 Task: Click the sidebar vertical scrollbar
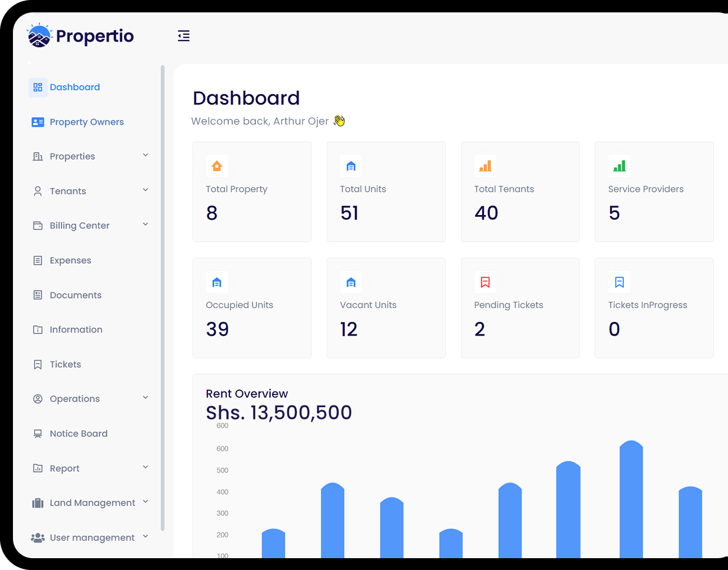pos(163,299)
